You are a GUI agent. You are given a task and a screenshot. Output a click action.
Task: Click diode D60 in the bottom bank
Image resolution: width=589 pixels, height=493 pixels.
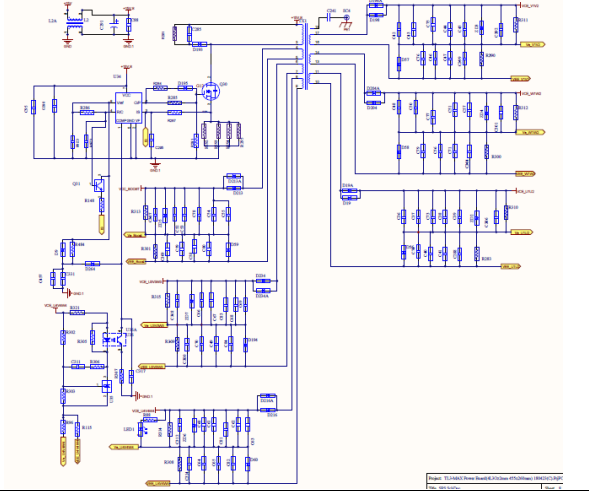tap(248, 464)
